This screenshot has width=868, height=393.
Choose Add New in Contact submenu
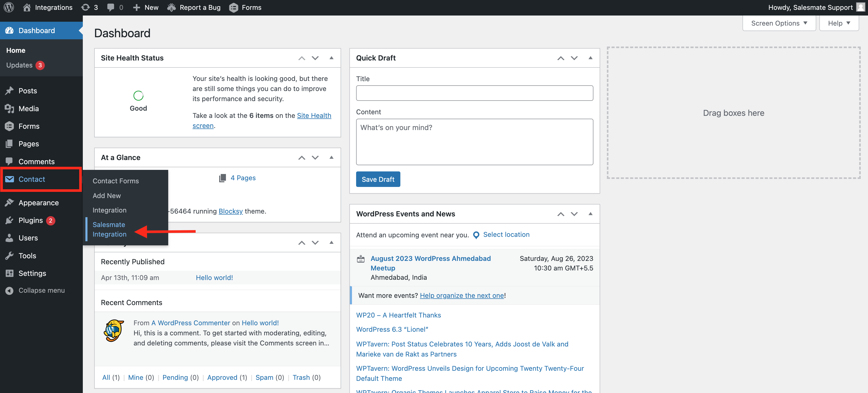[106, 196]
